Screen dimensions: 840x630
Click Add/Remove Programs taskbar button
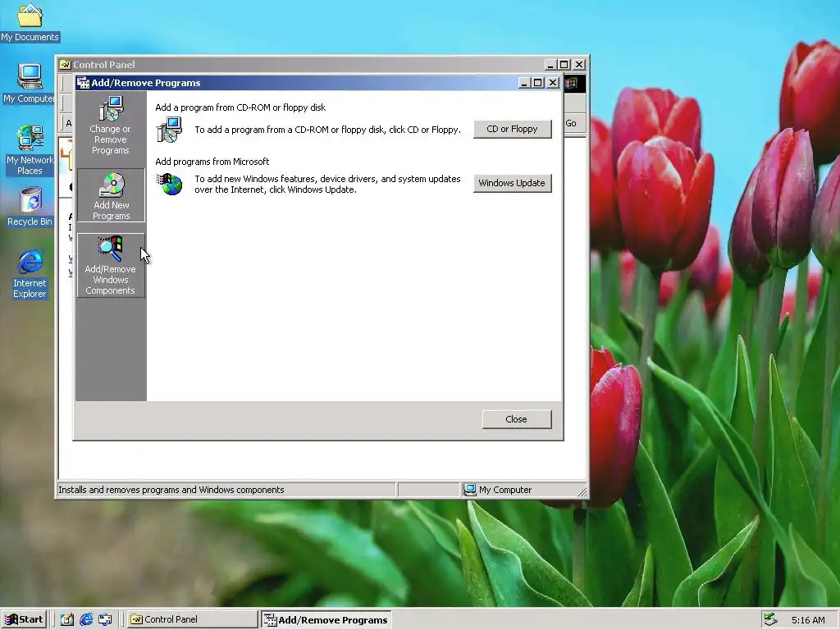point(326,619)
